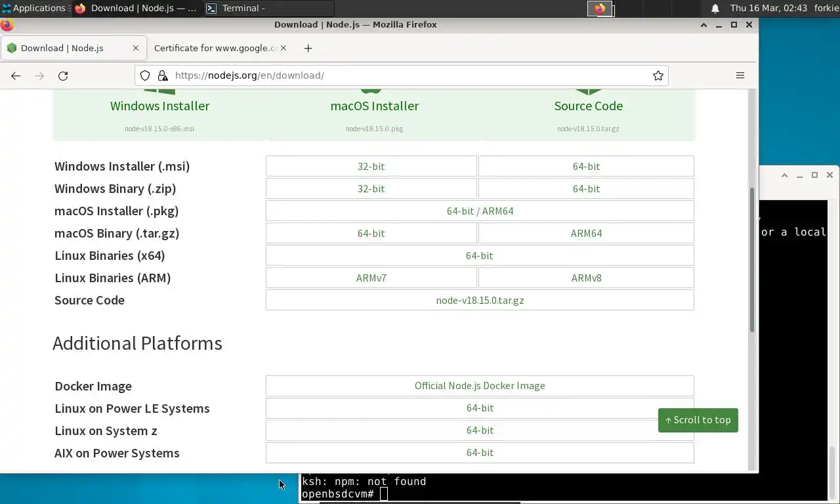
Task: Shade the Firefox window with the up-arrow button
Action: pos(703,25)
